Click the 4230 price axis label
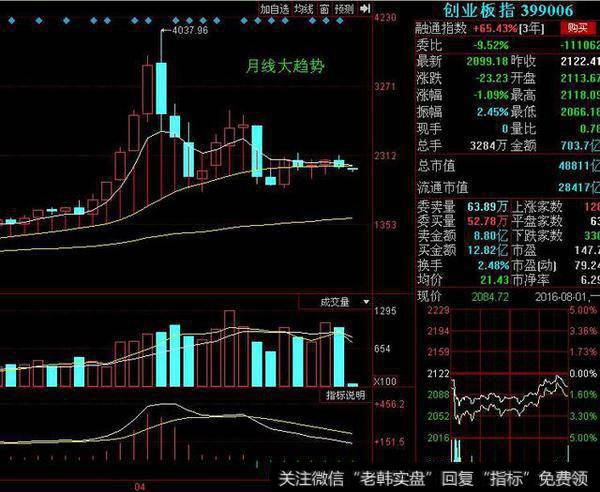 [386, 17]
